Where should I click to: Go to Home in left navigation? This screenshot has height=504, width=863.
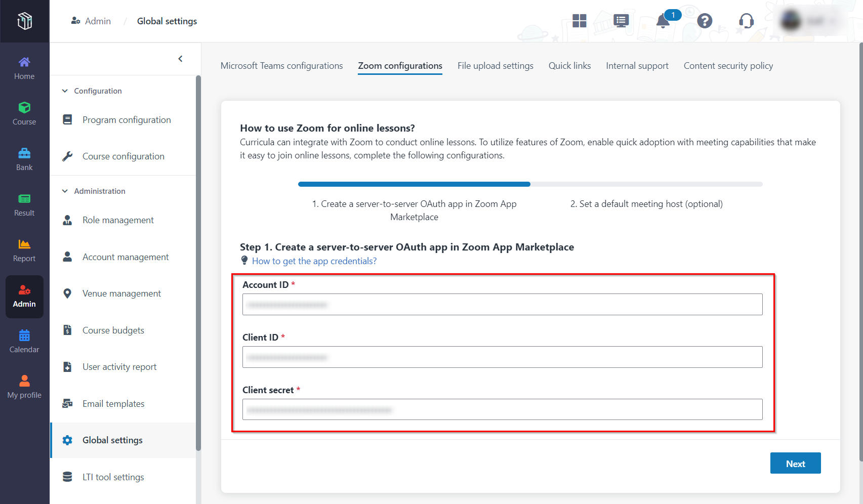point(24,69)
